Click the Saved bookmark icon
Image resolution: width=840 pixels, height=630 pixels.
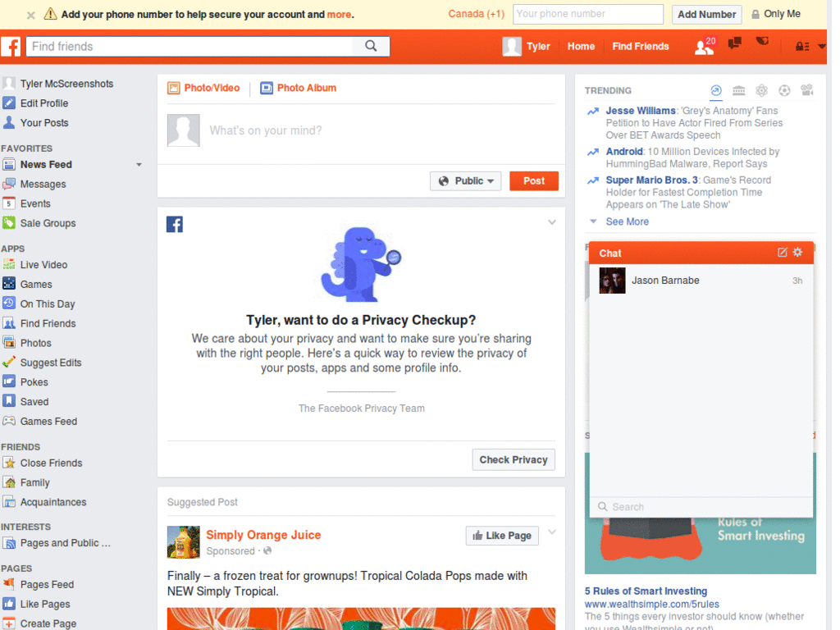click(x=8, y=401)
